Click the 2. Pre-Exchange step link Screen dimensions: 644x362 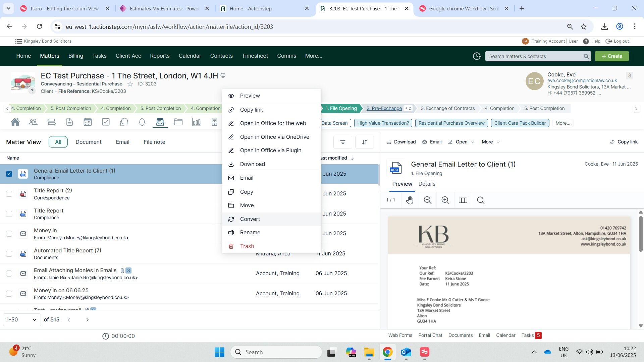click(384, 108)
